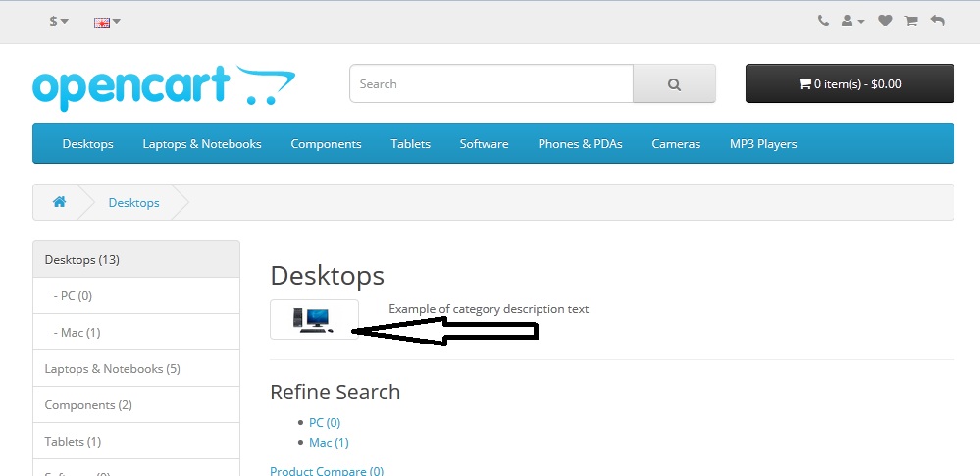Focus the Search input field
Image resolution: width=980 pixels, height=476 pixels.
pos(491,83)
